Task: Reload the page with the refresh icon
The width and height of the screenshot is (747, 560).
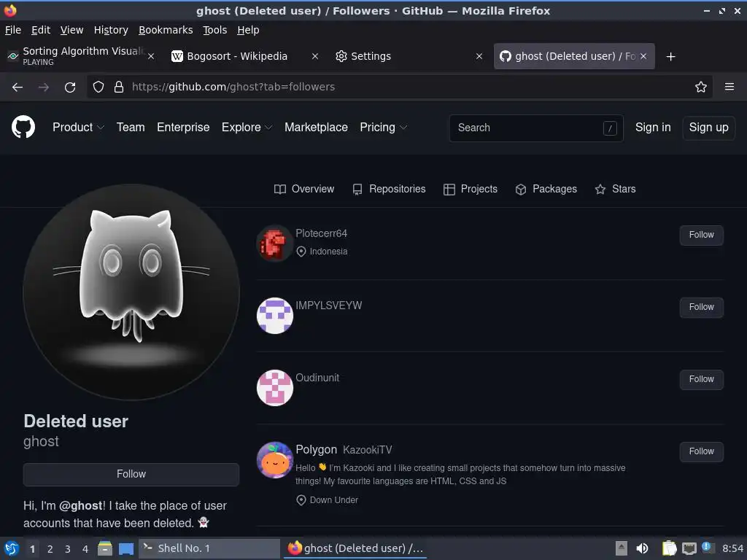Action: 70,87
